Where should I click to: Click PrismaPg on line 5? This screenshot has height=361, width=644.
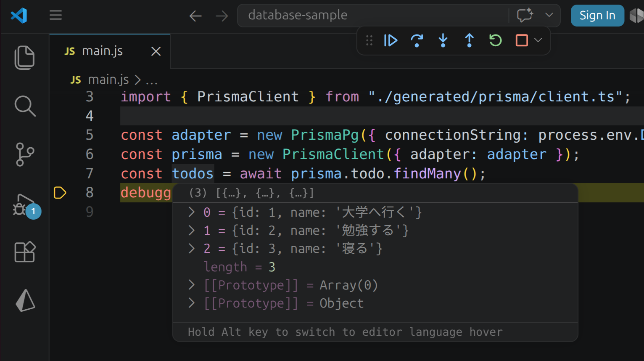point(325,135)
